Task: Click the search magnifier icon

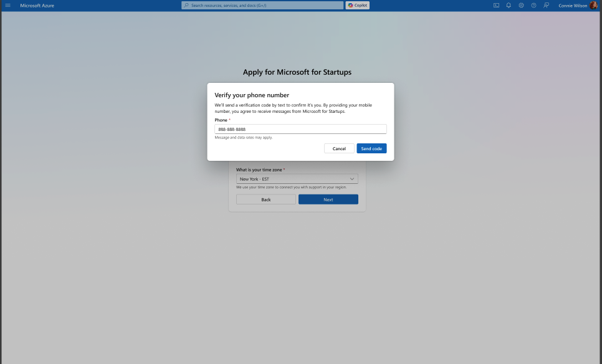Action: (x=186, y=6)
